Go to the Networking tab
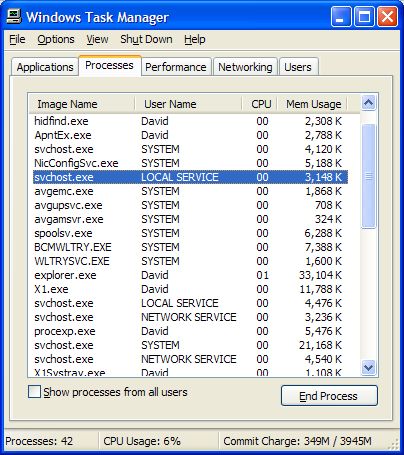The height and width of the screenshot is (455, 404). pyautogui.click(x=245, y=67)
